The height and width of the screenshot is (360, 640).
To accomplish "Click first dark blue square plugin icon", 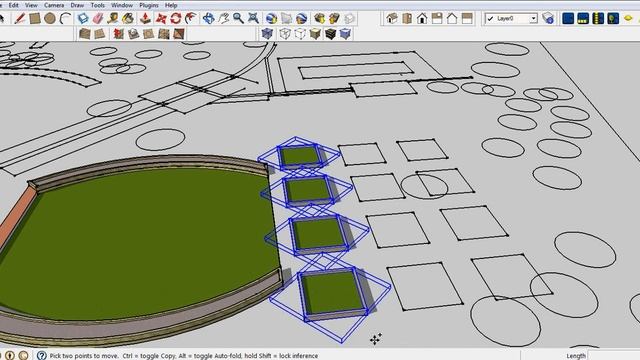I will tap(568, 18).
